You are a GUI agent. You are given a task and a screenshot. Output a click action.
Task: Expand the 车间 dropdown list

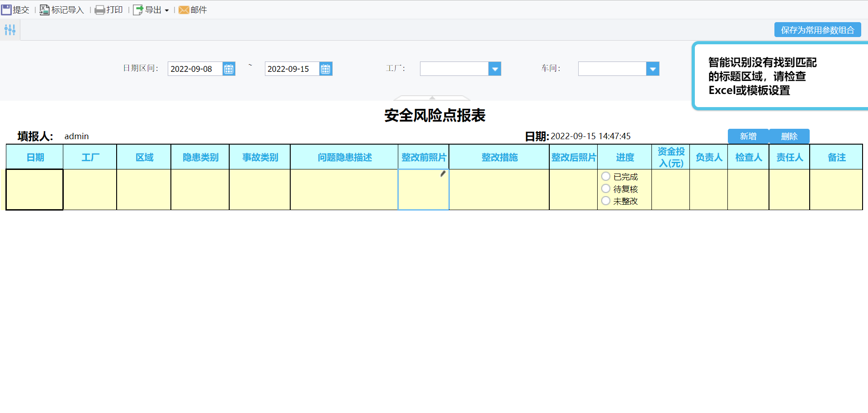pos(652,69)
